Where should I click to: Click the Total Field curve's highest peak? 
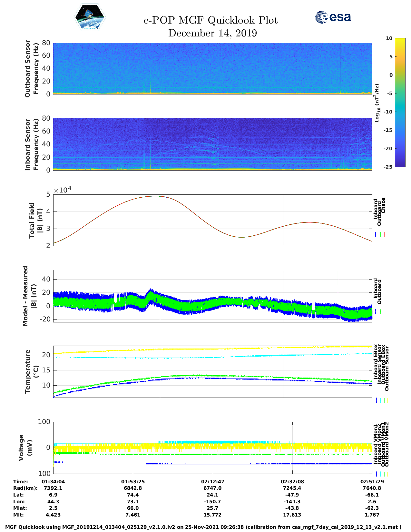[x=157, y=196]
